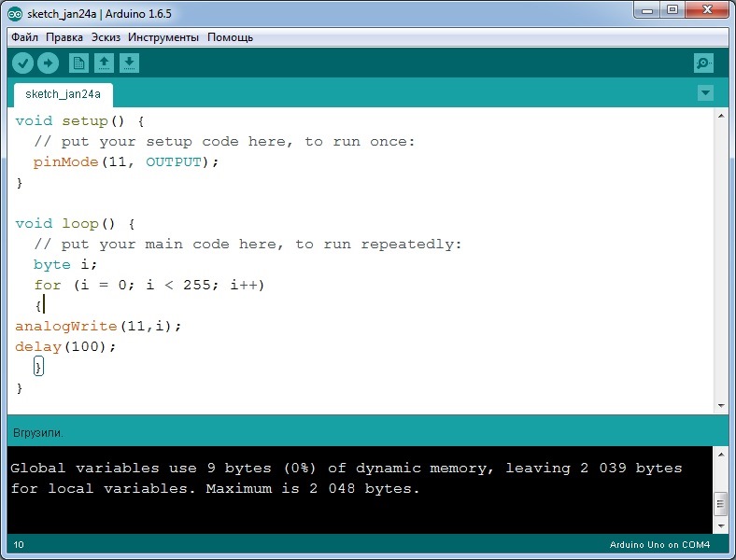
Task: Open the Файл menu
Action: click(x=24, y=37)
